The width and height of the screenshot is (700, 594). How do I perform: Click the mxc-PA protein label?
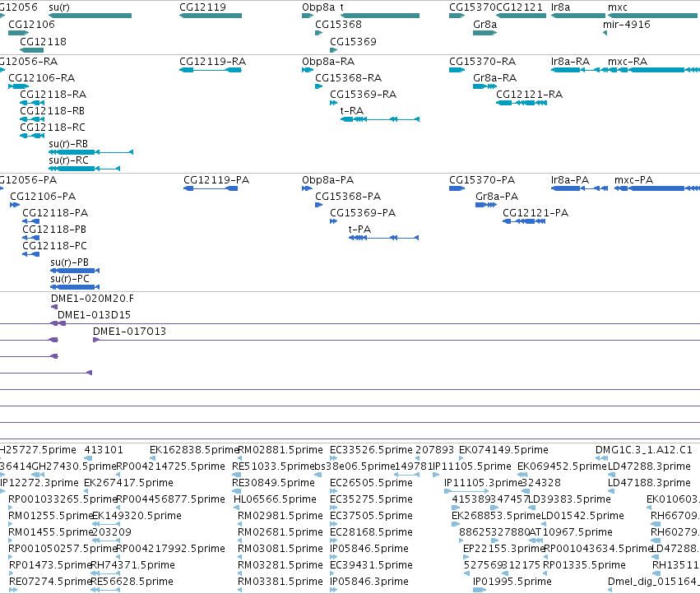click(633, 180)
